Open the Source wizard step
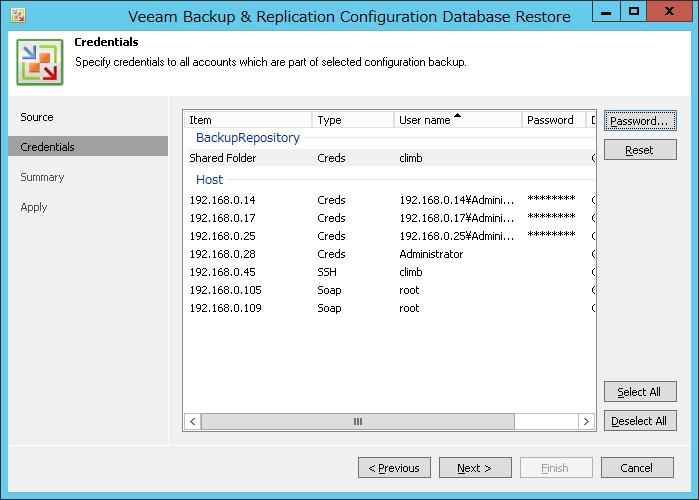The width and height of the screenshot is (699, 500). tap(37, 117)
